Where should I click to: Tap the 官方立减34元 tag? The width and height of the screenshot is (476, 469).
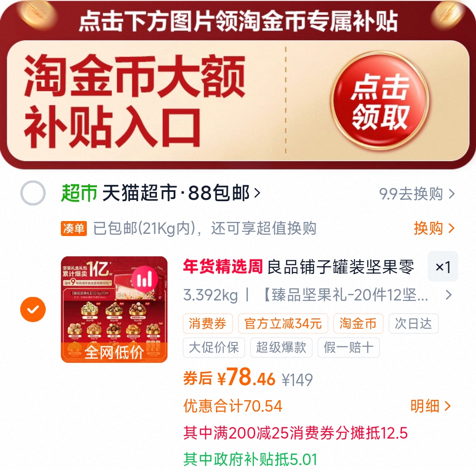[x=283, y=323]
